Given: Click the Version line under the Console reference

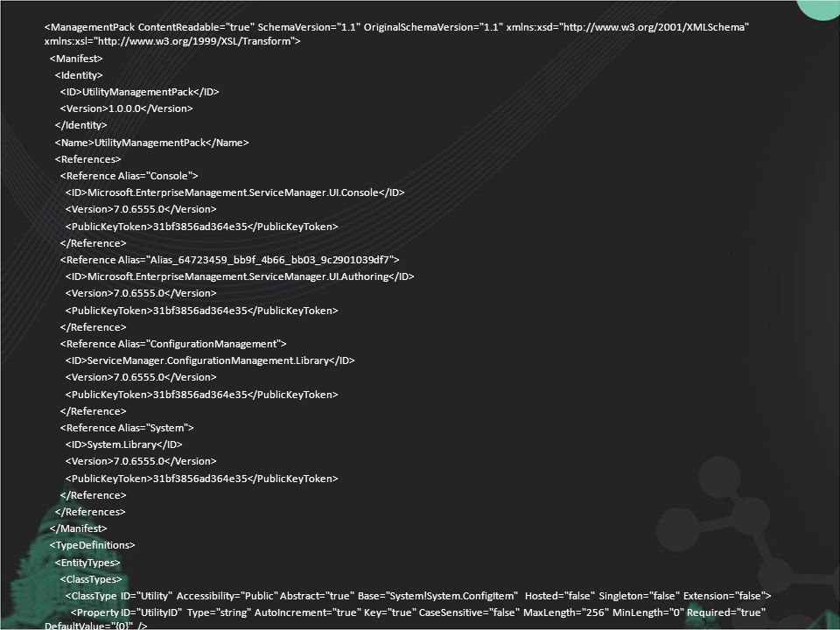Looking at the screenshot, I should [x=141, y=210].
